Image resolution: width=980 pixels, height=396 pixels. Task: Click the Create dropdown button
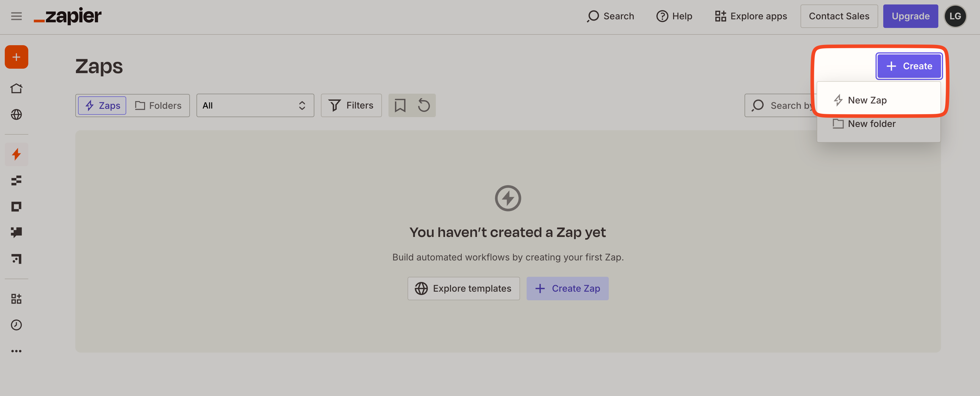[x=909, y=66]
